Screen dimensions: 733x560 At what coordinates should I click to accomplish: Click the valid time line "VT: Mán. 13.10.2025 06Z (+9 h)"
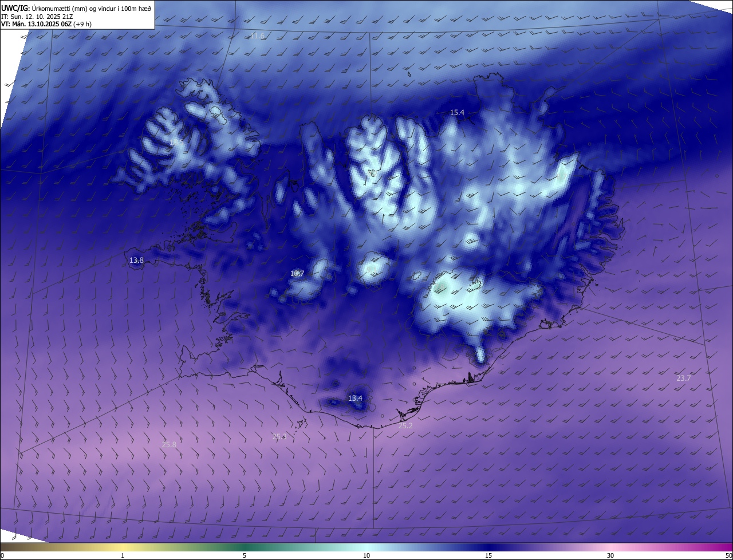[x=46, y=24]
